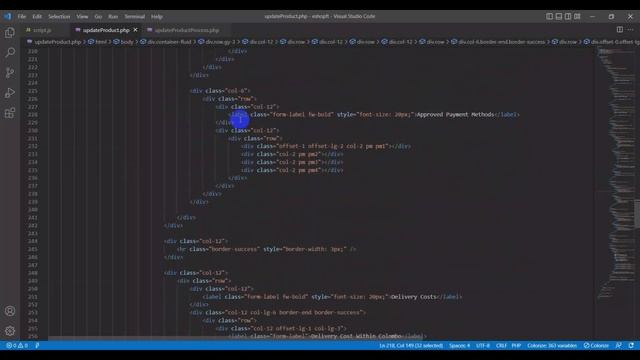Click line number 228 in the gutter
640x360 pixels.
pyautogui.click(x=33, y=114)
